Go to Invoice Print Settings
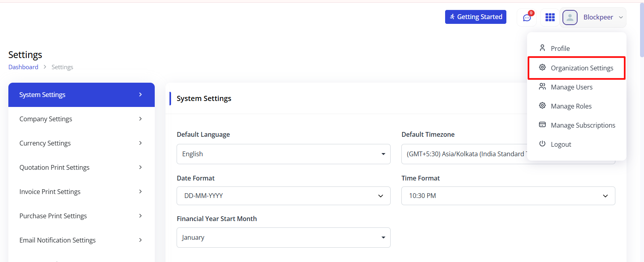The image size is (644, 262). tap(81, 192)
